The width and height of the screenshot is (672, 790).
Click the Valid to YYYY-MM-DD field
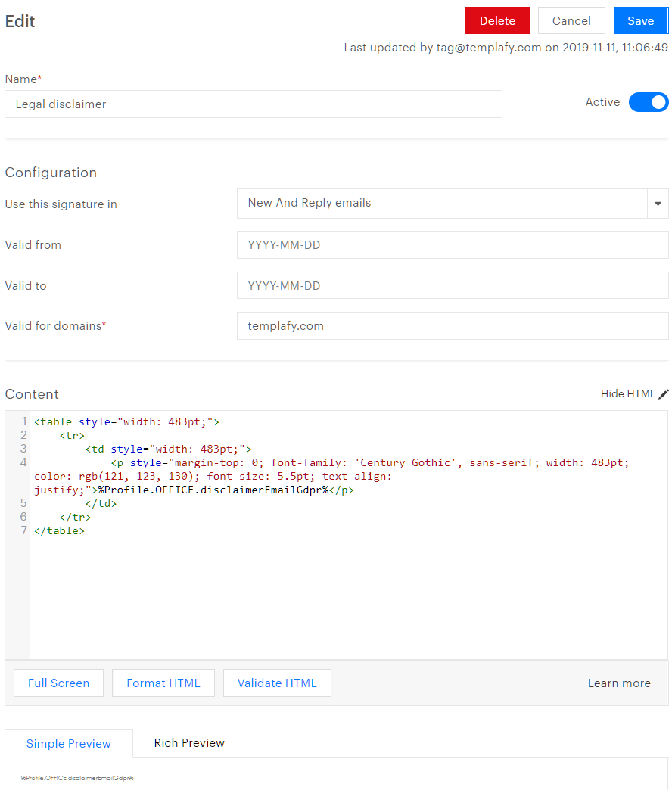point(452,285)
